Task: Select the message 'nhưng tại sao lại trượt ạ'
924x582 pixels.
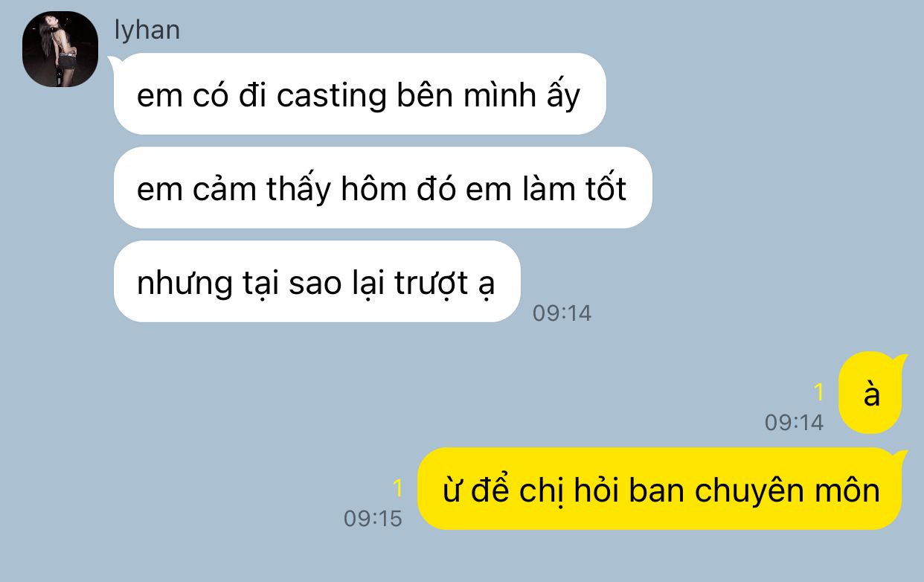Action: tap(316, 282)
